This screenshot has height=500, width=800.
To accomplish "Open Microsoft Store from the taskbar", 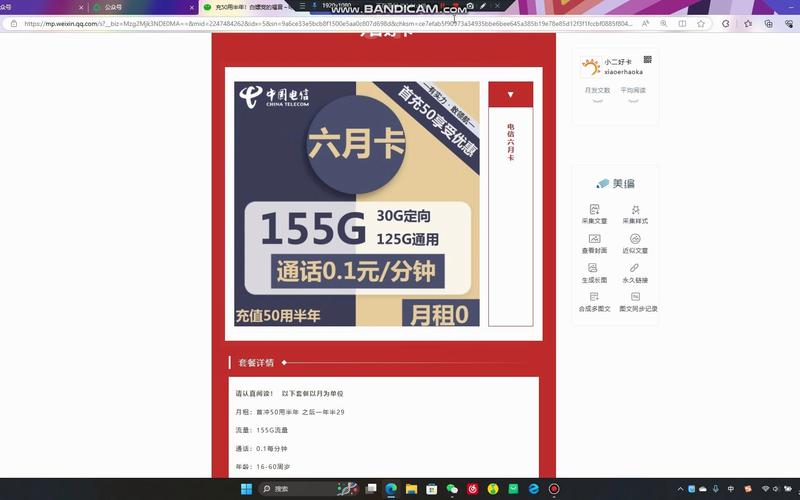I will 432,489.
